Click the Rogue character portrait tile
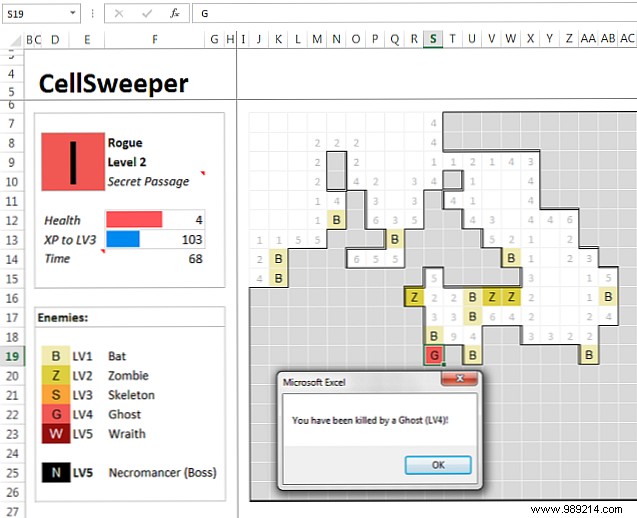The height and width of the screenshot is (518, 637). point(73,162)
